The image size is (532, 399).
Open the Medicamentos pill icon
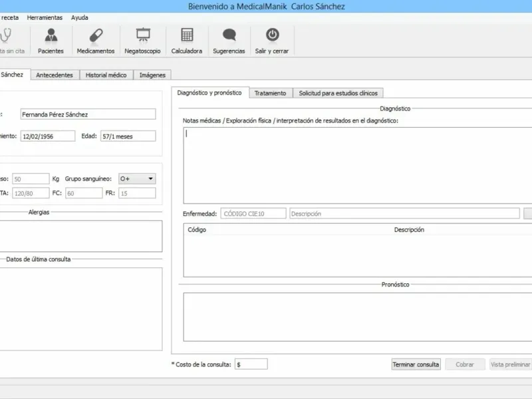(96, 35)
